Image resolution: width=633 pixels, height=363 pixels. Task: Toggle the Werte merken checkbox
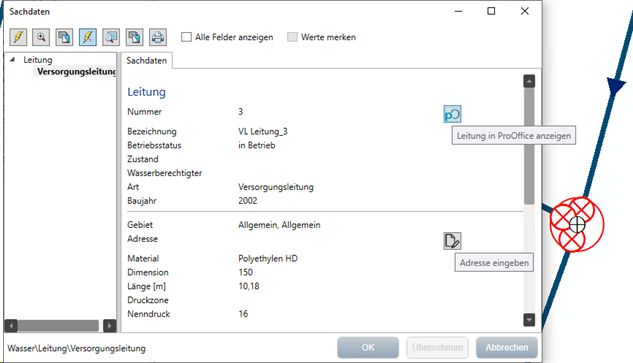(292, 37)
